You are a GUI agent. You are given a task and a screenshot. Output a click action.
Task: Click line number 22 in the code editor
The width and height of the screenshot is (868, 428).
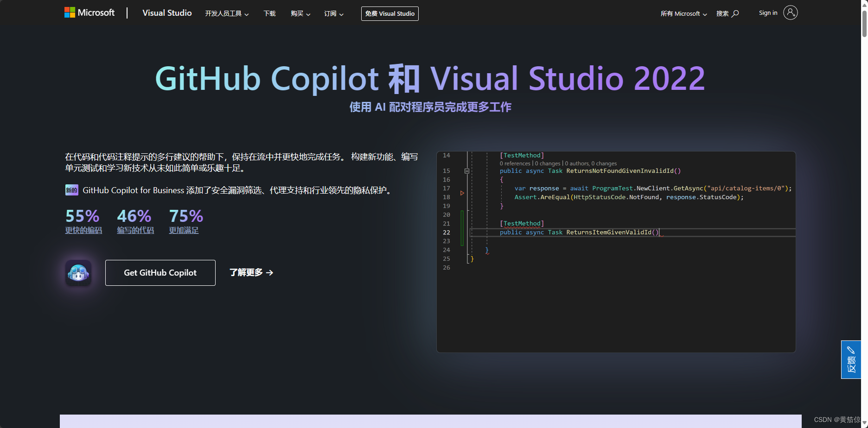click(x=447, y=233)
